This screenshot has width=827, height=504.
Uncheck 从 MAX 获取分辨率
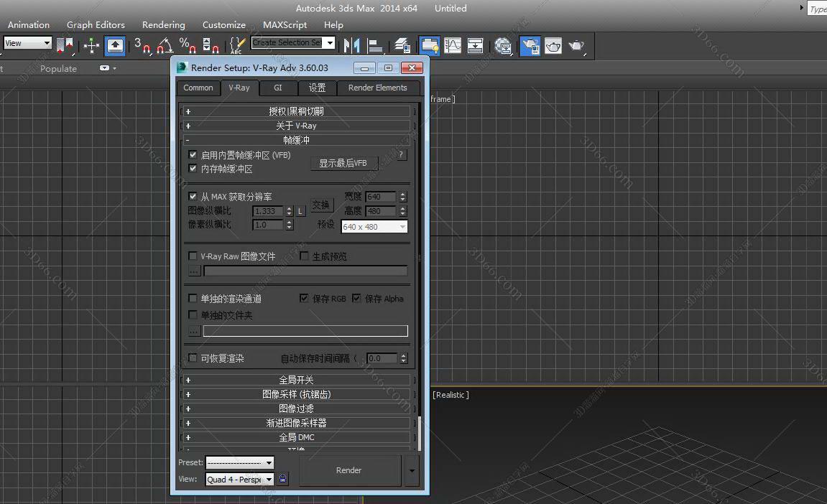193,196
